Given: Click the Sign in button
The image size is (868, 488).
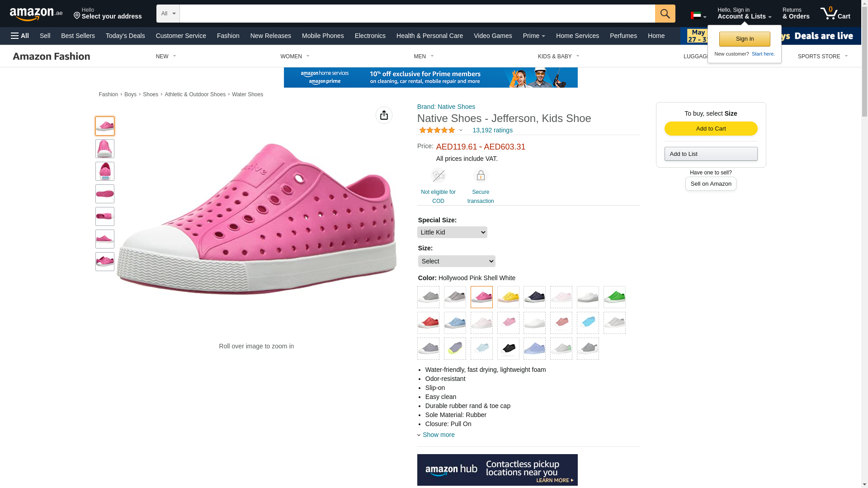Looking at the screenshot, I should coord(745,39).
